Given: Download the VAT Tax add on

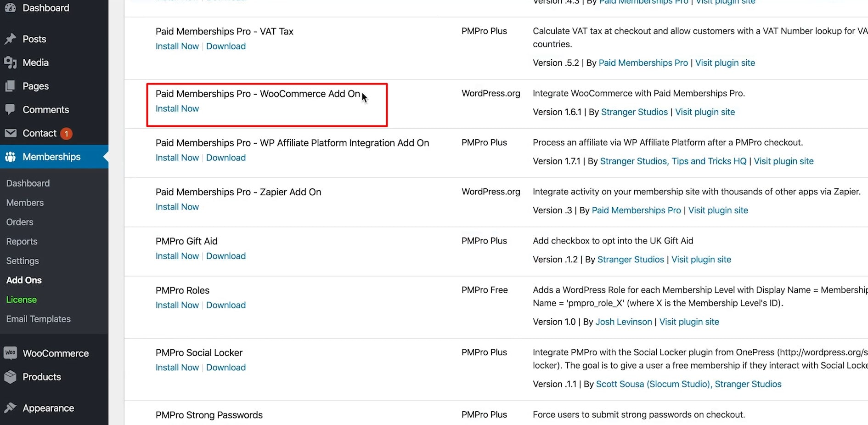Looking at the screenshot, I should pos(226,46).
